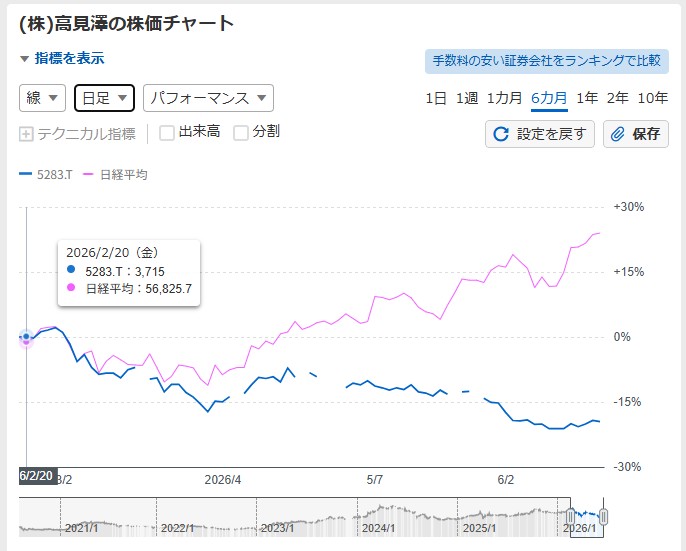The width and height of the screenshot is (686, 551).
Task: Click the reload icon in 設定を戻す
Action: 501,134
